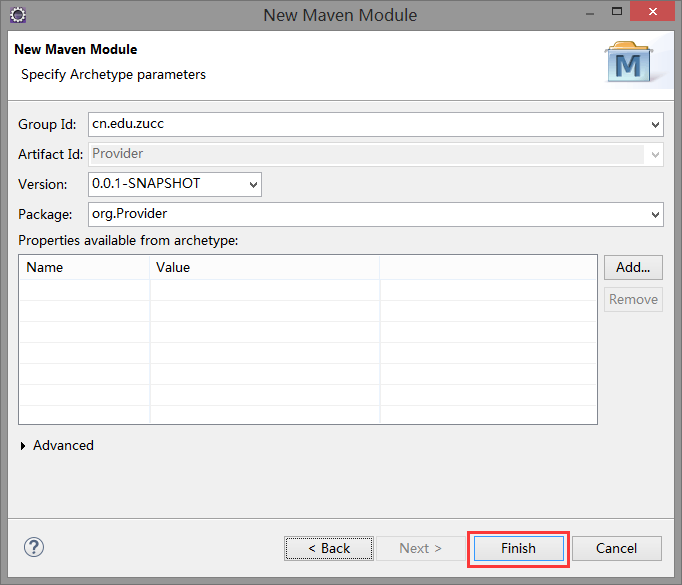Open the Package dropdown arrow
682x585 pixels.
pyautogui.click(x=655, y=214)
